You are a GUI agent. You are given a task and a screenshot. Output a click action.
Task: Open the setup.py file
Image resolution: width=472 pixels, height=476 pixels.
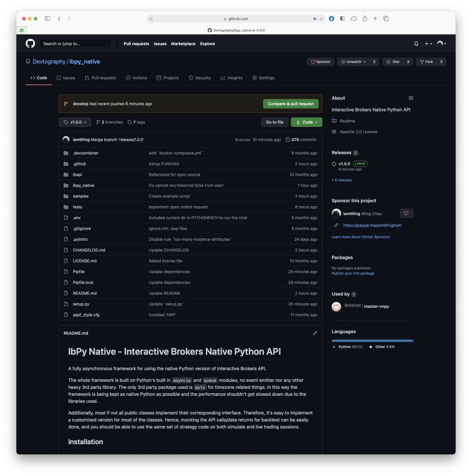coord(81,304)
